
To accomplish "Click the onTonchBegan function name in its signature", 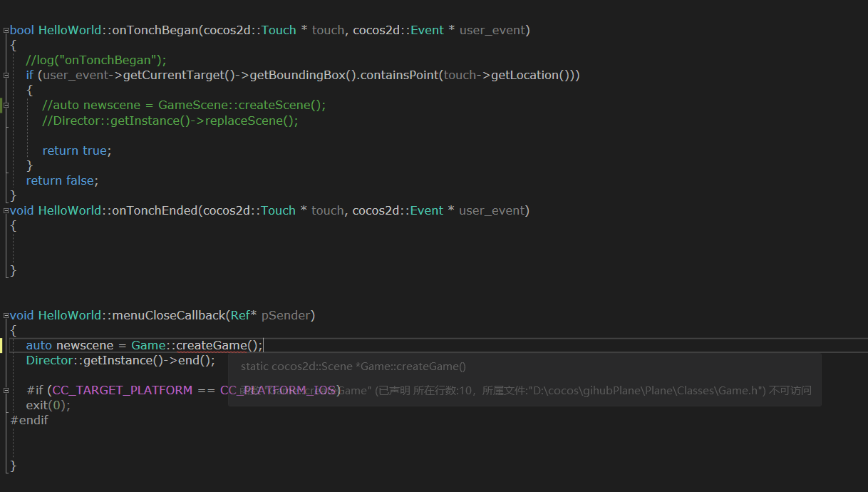I will [x=155, y=30].
